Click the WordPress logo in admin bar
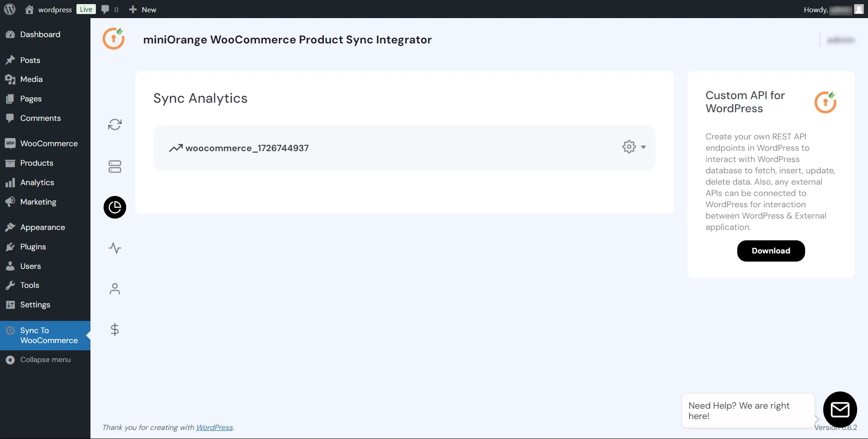 pyautogui.click(x=9, y=9)
